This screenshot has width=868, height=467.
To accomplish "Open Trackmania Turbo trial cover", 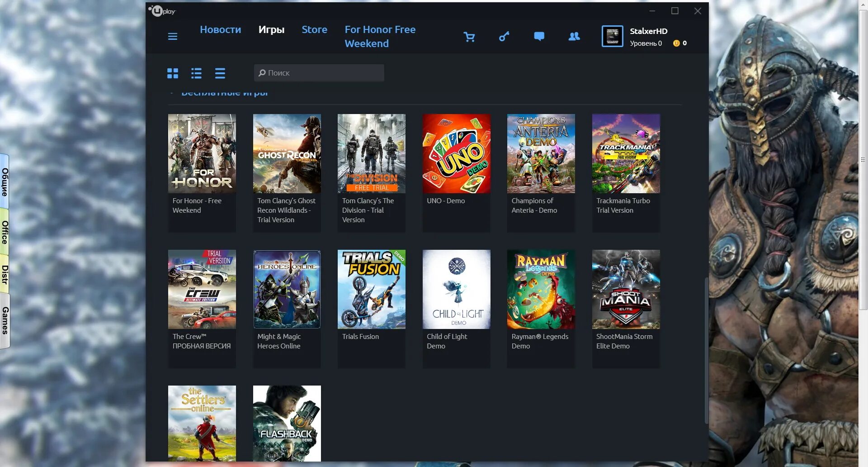I will (x=626, y=153).
